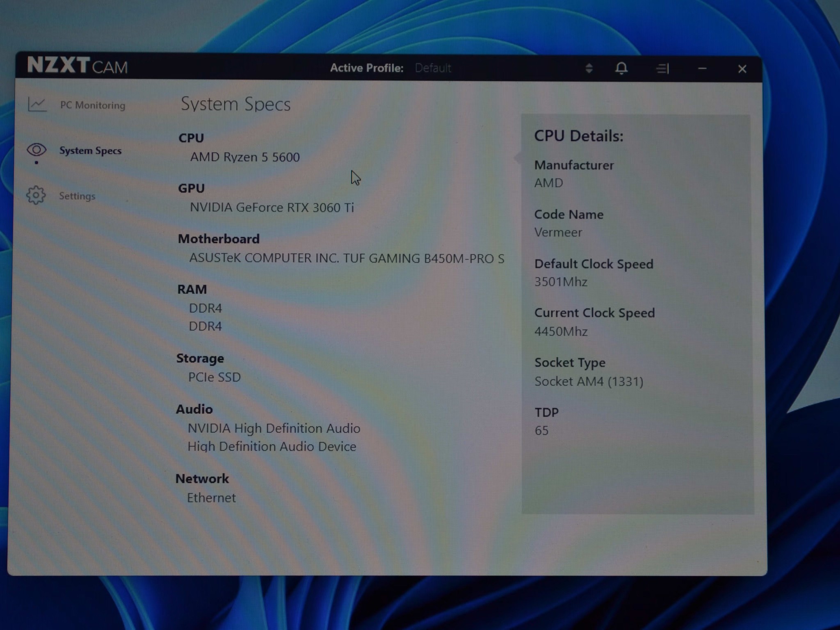Select High Definition Audio Device entry
840x630 pixels.
pyautogui.click(x=272, y=446)
